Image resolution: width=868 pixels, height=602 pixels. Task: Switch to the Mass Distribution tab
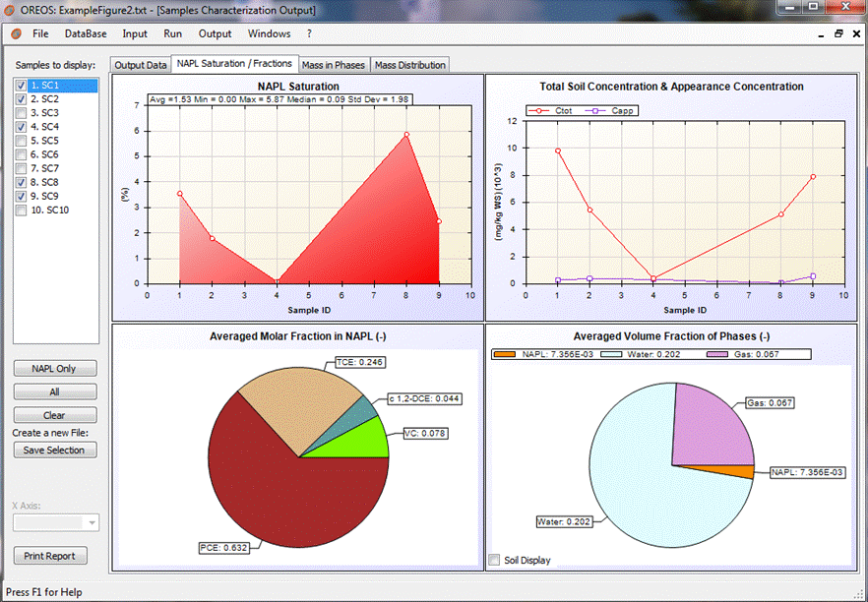pyautogui.click(x=409, y=65)
